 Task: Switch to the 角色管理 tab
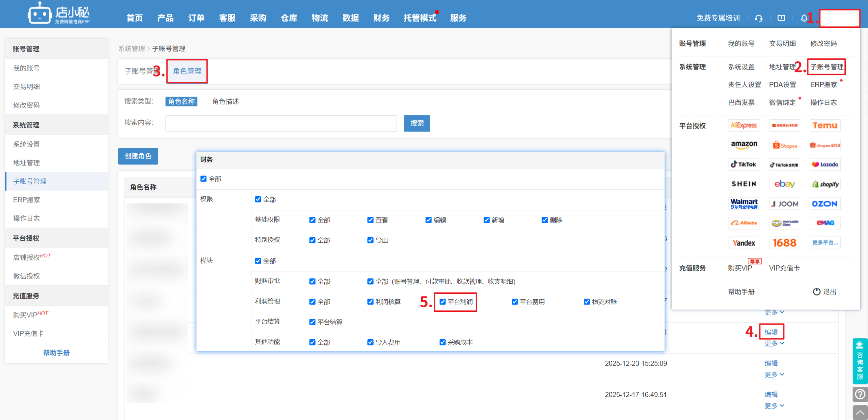[x=187, y=71]
